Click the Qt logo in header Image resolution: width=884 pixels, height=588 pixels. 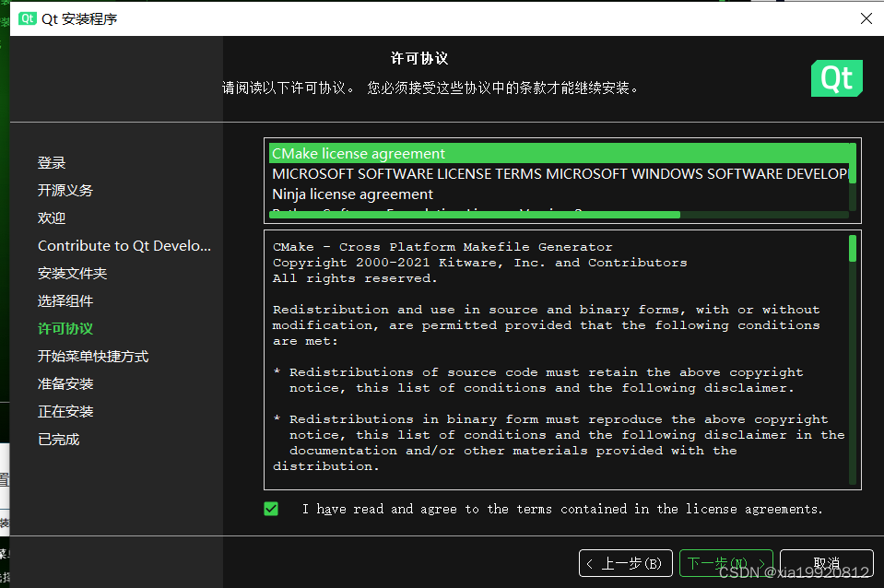[x=837, y=78]
